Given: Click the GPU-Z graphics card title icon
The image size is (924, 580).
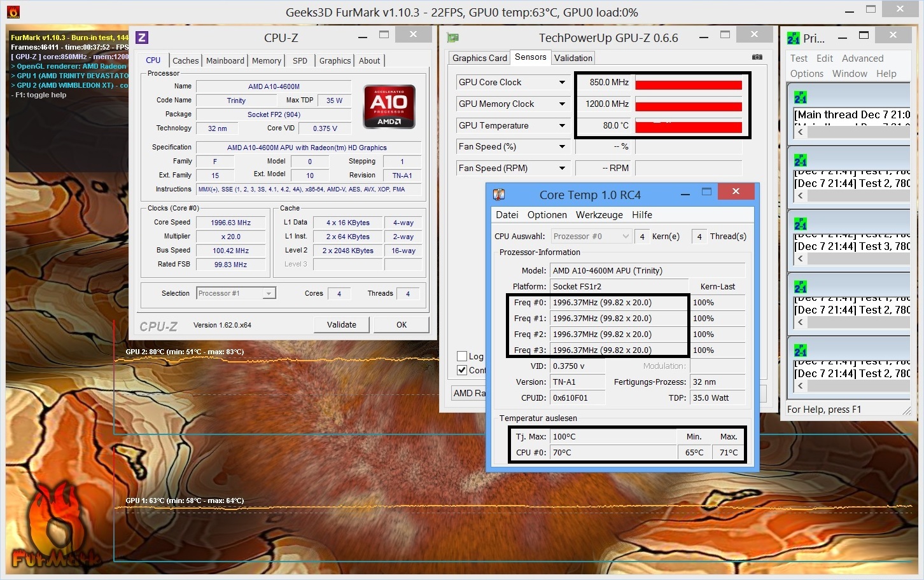Looking at the screenshot, I should coord(453,38).
